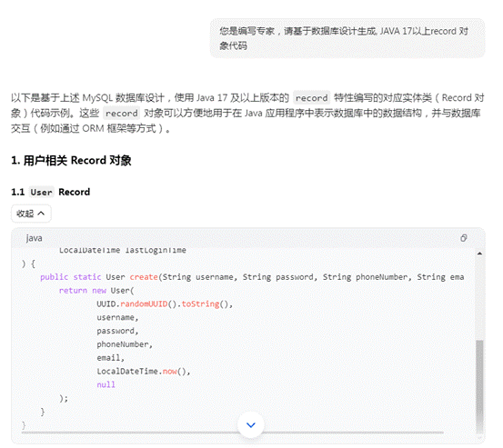The width and height of the screenshot is (503, 448).
Task: Click the record tag after 这些
Action: (x=122, y=114)
